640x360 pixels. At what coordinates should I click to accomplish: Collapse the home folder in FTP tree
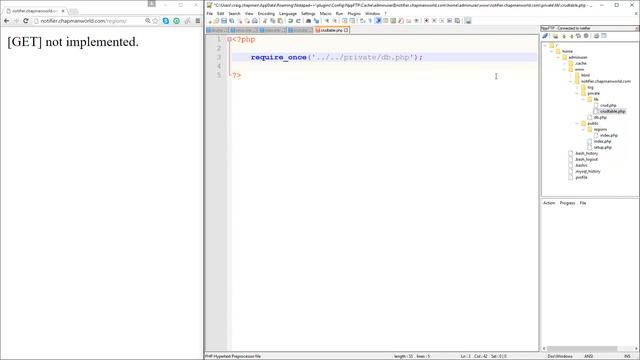551,51
